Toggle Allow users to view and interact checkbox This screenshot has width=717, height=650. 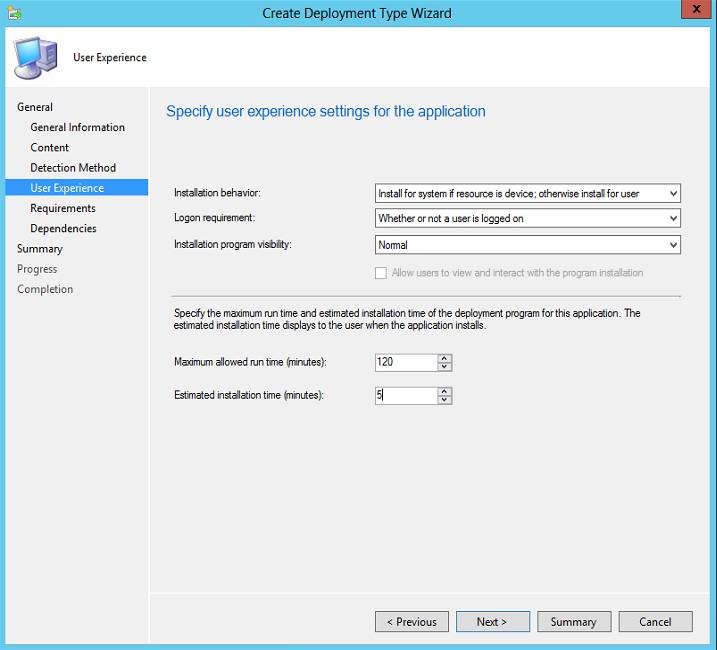pyautogui.click(x=380, y=273)
